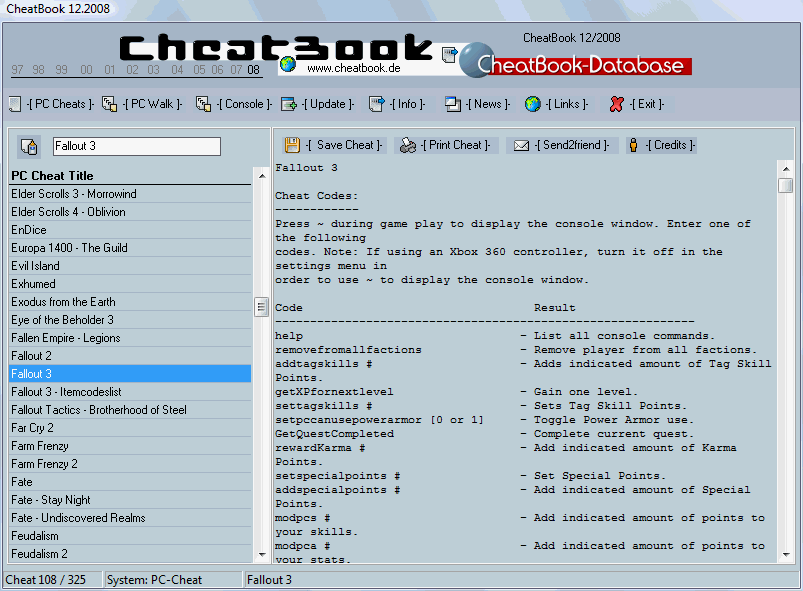Click the Print Cheat button label
The image size is (803, 591).
tap(455, 145)
